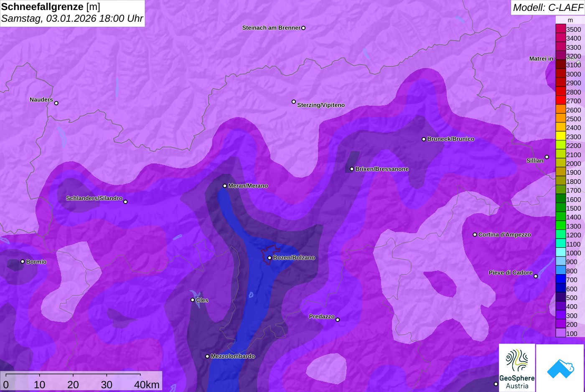Click the blue cloud arrow logo

[560, 368]
